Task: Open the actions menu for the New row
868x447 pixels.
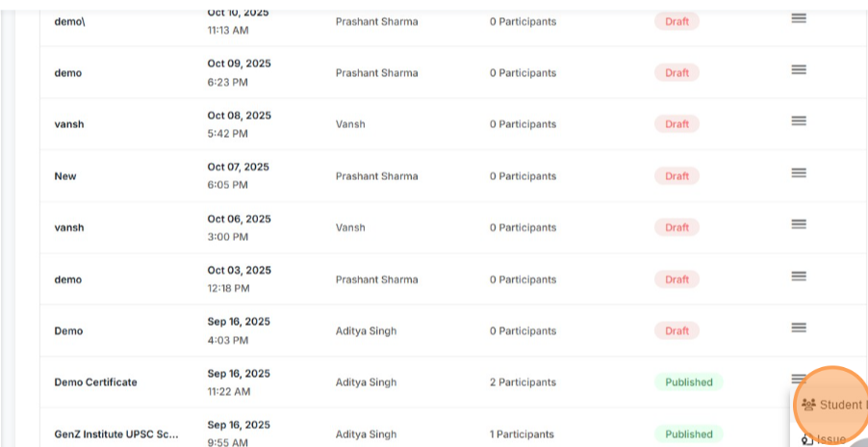Action: pos(798,173)
